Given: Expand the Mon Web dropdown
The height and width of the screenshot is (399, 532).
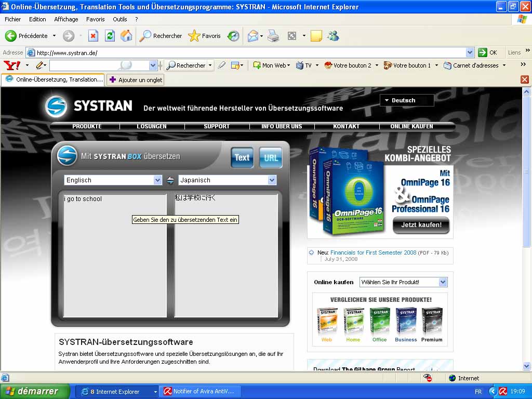Looking at the screenshot, I should [x=289, y=65].
